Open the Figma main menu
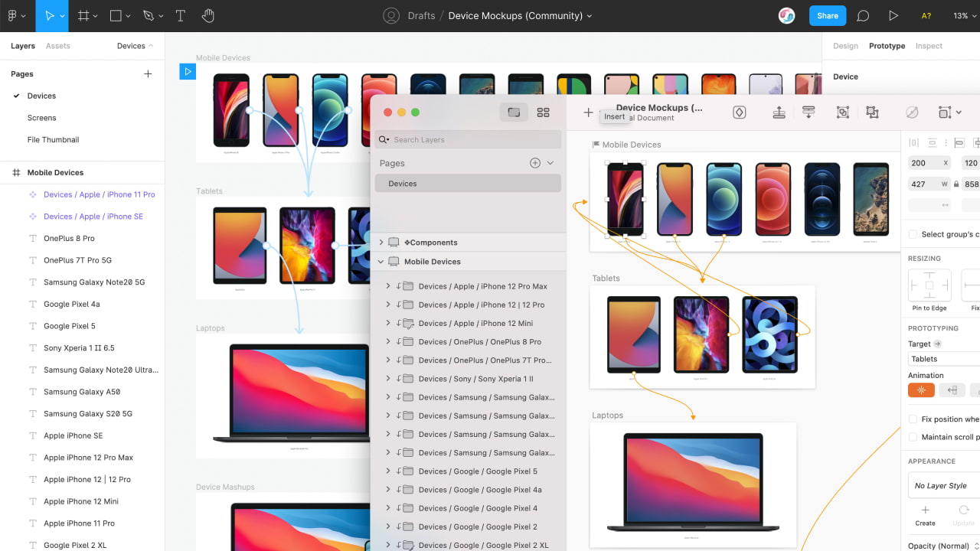The image size is (980, 551). click(15, 15)
